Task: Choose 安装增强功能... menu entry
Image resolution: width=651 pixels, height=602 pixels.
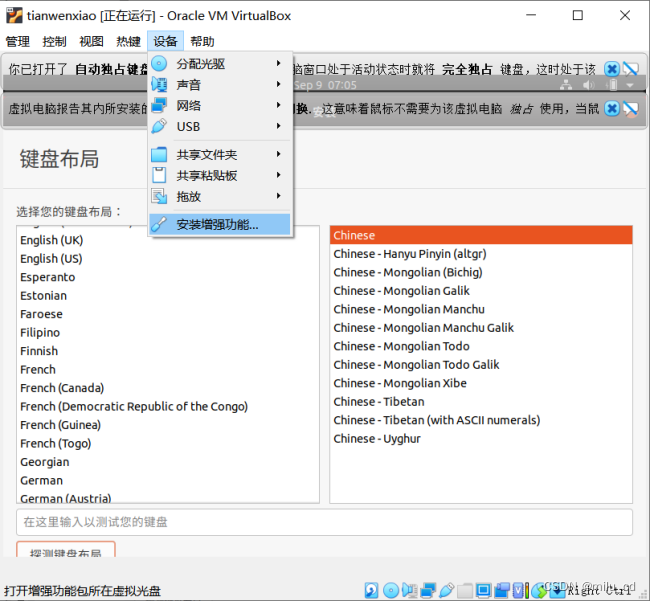Action: (220, 224)
